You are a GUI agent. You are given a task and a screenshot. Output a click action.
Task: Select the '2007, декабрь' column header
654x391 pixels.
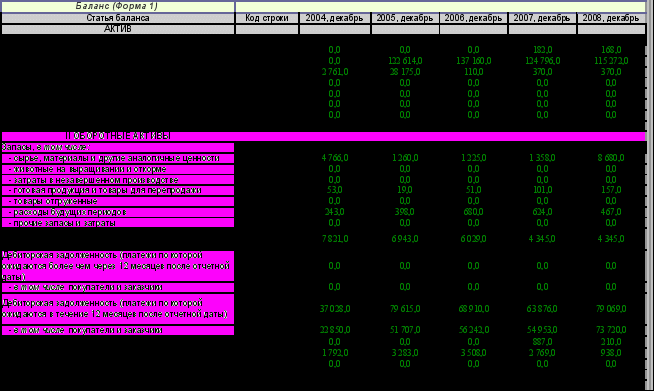[x=542, y=18]
